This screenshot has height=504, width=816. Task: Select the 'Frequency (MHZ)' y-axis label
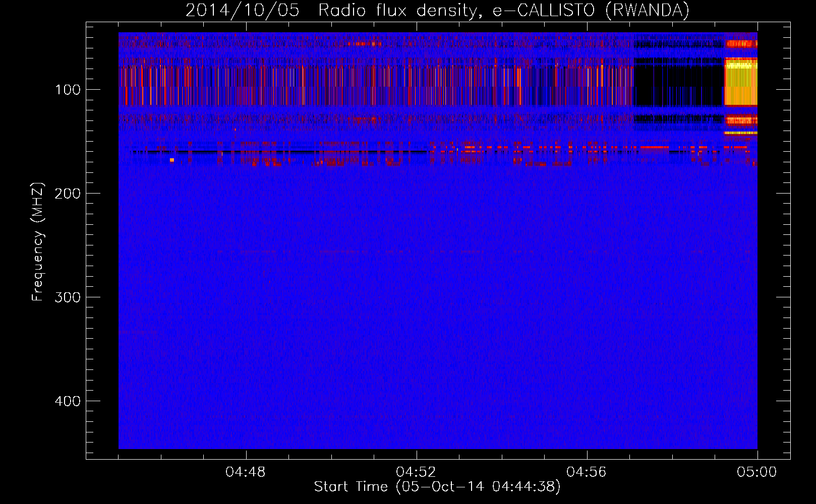pyautogui.click(x=38, y=241)
